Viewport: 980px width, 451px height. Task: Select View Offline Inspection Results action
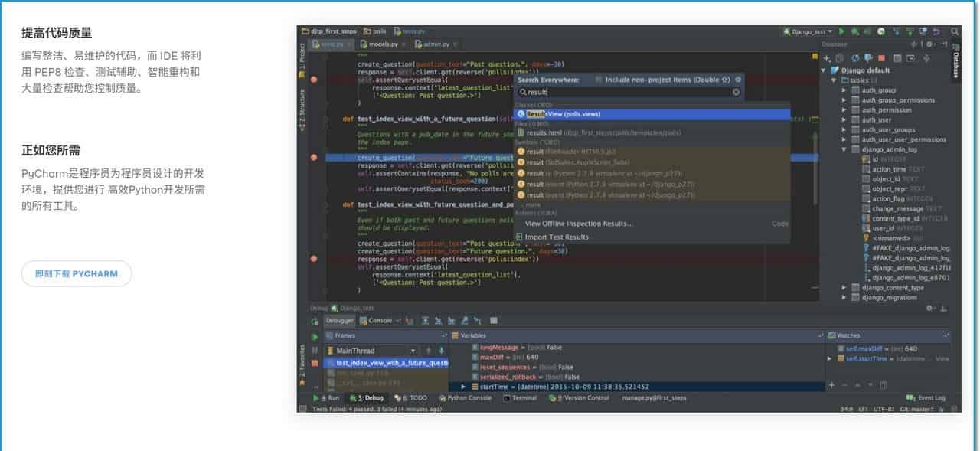(579, 224)
